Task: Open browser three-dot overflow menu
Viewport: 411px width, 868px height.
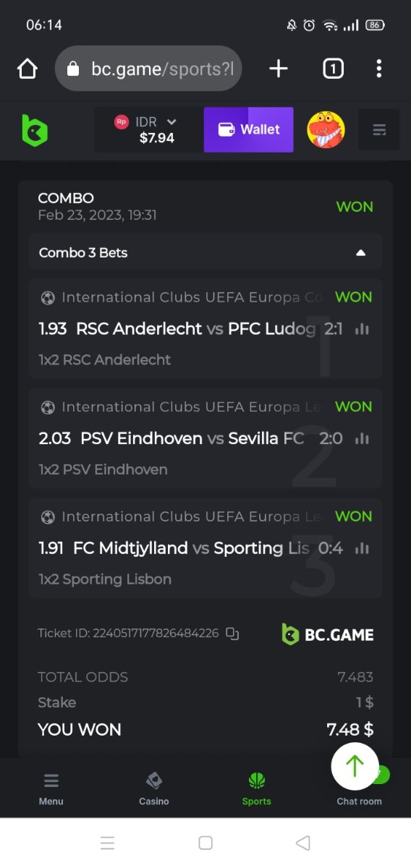Action: click(378, 69)
